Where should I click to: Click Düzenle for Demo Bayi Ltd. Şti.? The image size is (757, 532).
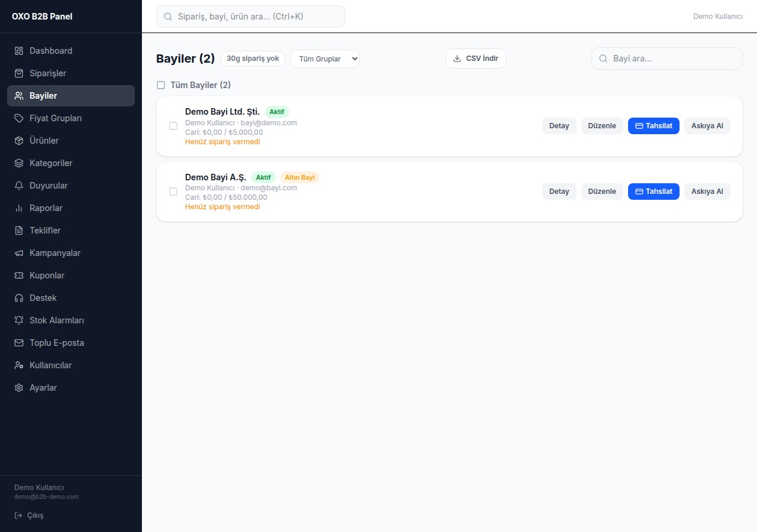pos(602,126)
